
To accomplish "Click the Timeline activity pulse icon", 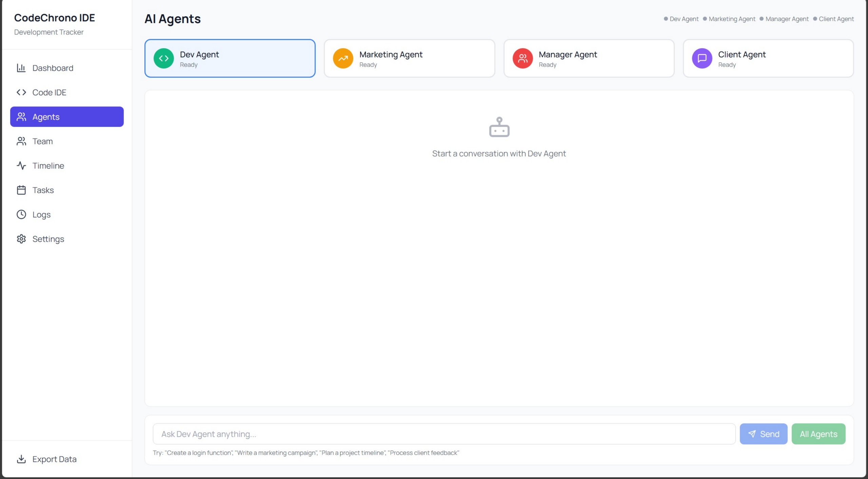I will (x=21, y=166).
